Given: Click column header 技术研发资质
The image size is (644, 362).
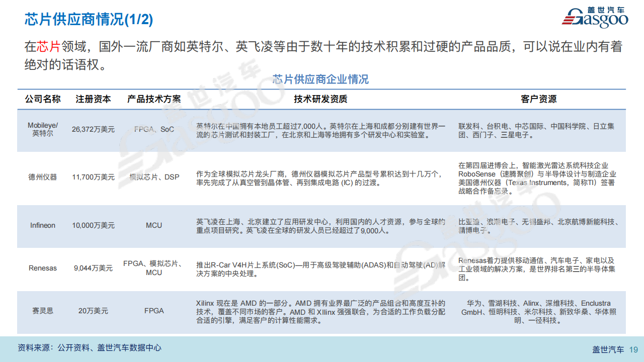Looking at the screenshot, I should (x=320, y=100).
